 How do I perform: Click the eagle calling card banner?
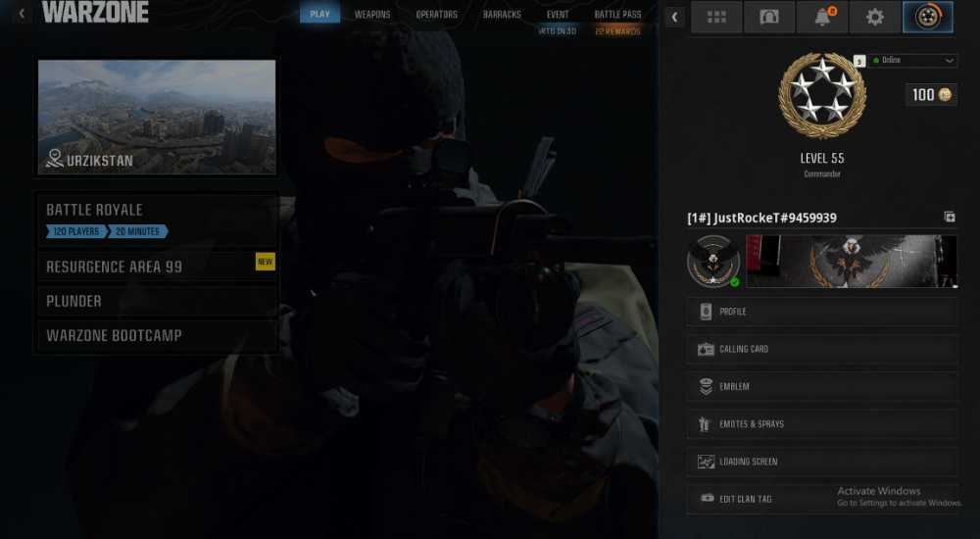click(852, 262)
